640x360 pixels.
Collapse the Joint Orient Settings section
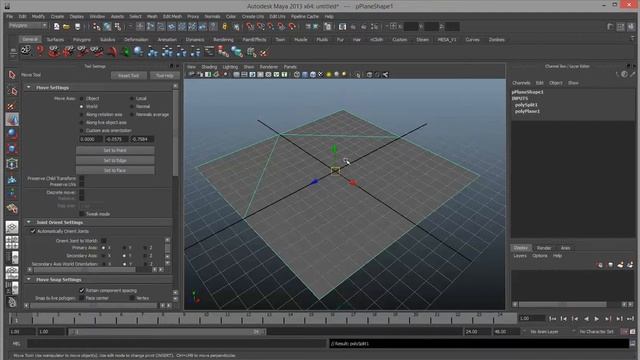click(x=29, y=222)
